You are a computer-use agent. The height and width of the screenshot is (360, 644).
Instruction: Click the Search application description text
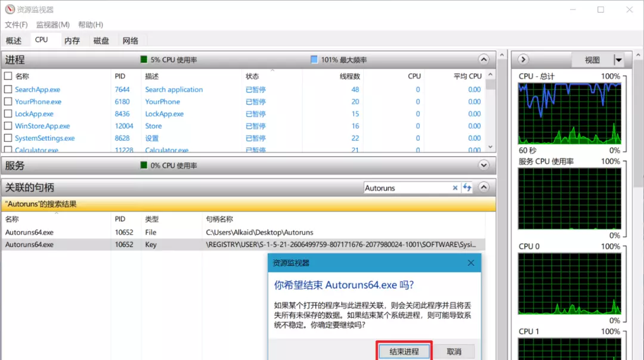[174, 89]
